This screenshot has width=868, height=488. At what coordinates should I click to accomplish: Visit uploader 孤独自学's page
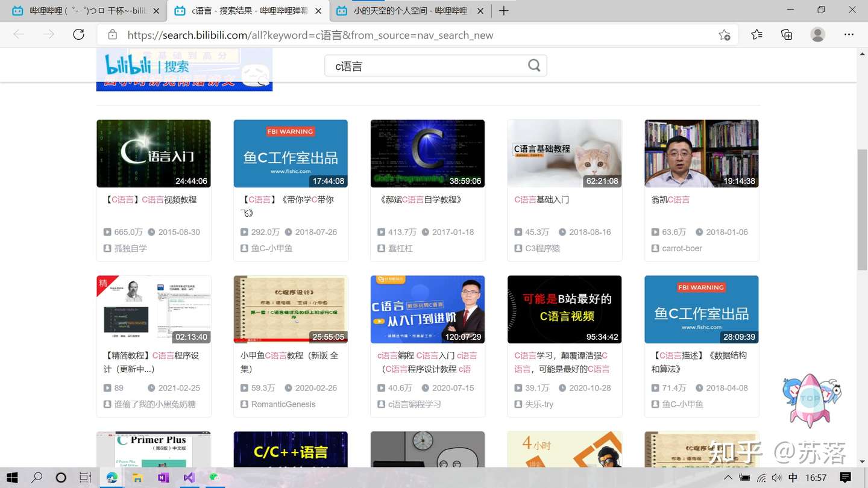[x=131, y=248]
